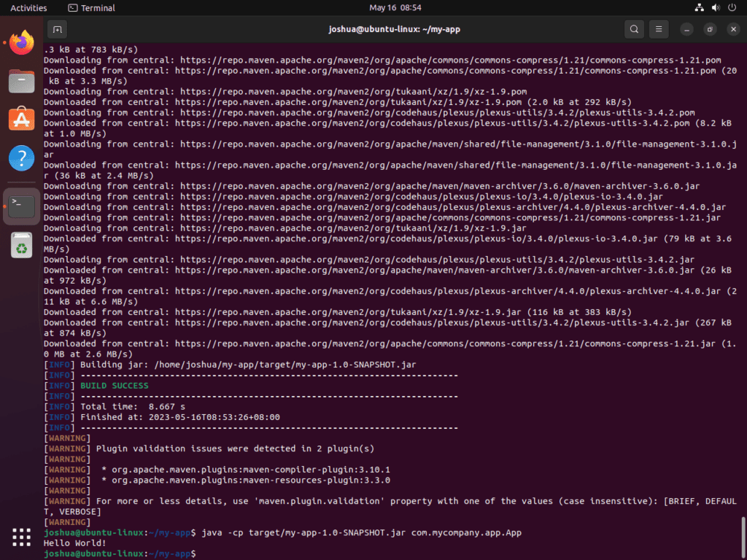Click the network status icon
747x560 pixels.
699,7
